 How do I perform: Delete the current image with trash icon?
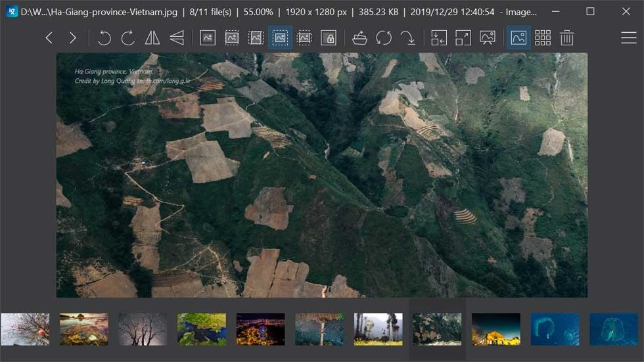[x=567, y=38]
